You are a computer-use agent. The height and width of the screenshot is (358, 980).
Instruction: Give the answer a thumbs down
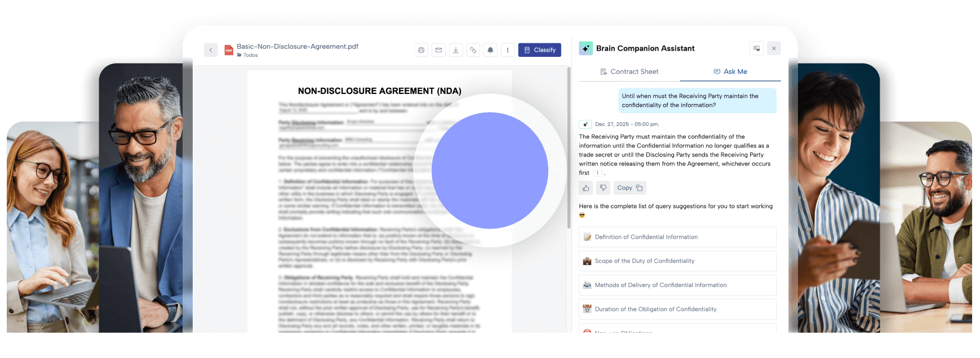pos(603,188)
